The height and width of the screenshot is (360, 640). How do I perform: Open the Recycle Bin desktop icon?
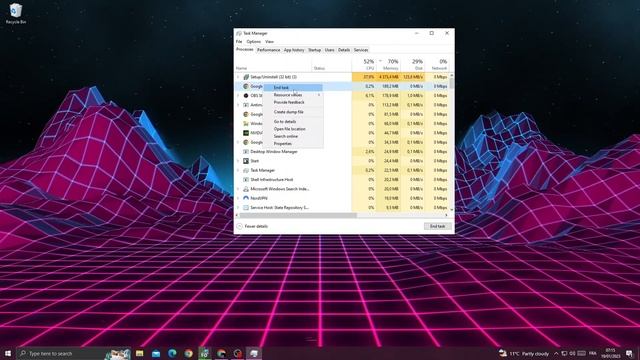point(16,14)
